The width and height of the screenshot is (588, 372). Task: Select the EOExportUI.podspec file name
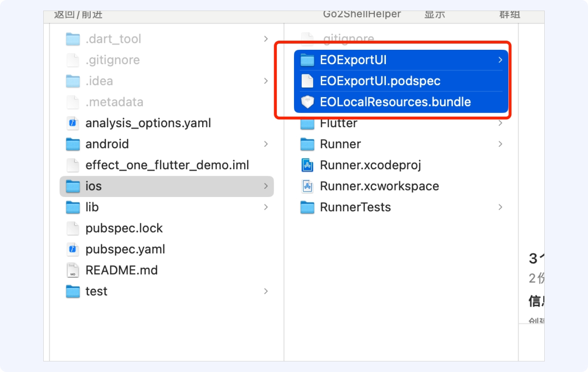380,81
